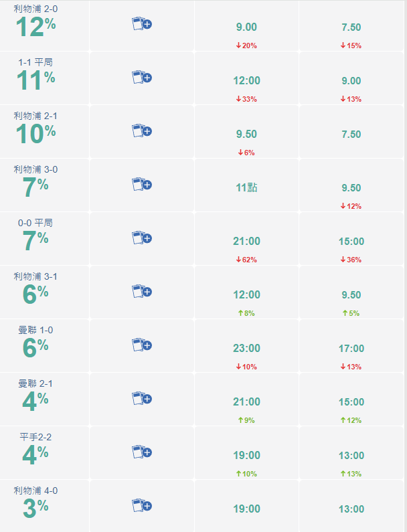The image size is (407, 532).
Task: Choose 9.50 odds for 利物浦 2-1
Action: coord(246,134)
